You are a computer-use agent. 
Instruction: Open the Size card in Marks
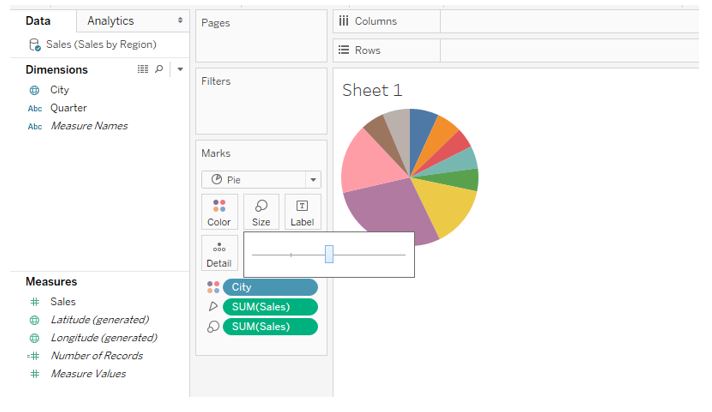[x=261, y=212]
